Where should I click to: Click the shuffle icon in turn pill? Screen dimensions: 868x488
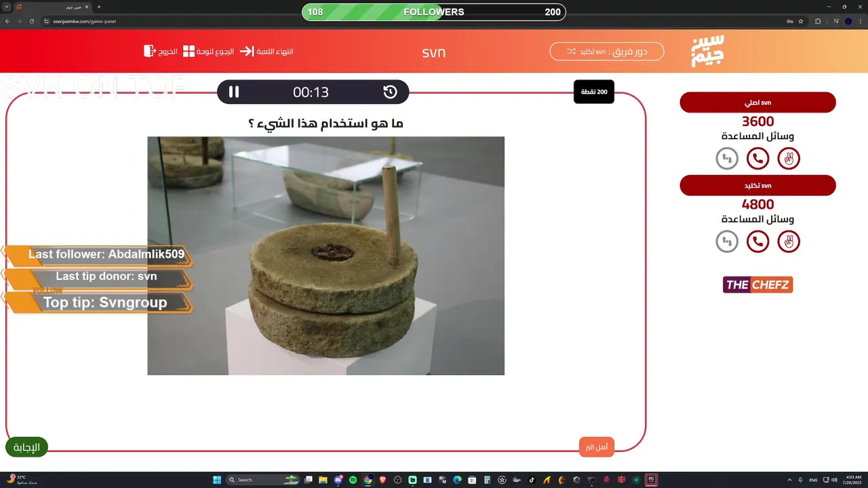click(x=571, y=52)
